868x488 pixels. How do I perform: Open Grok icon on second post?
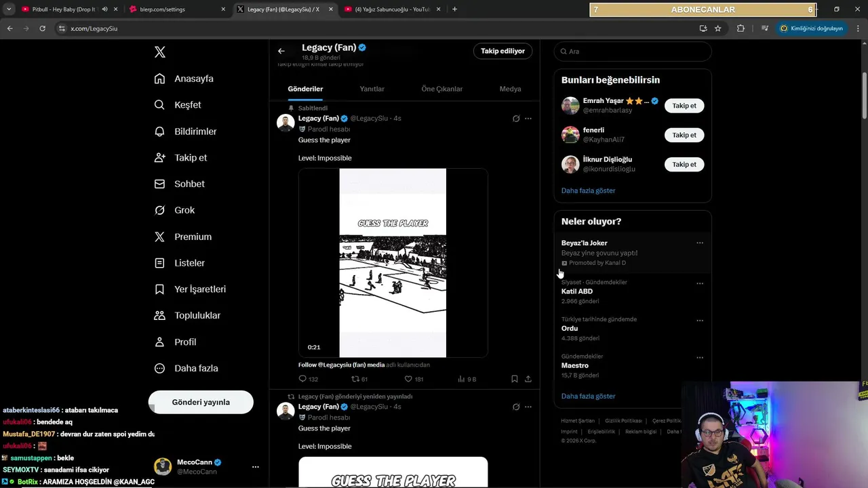[516, 407]
